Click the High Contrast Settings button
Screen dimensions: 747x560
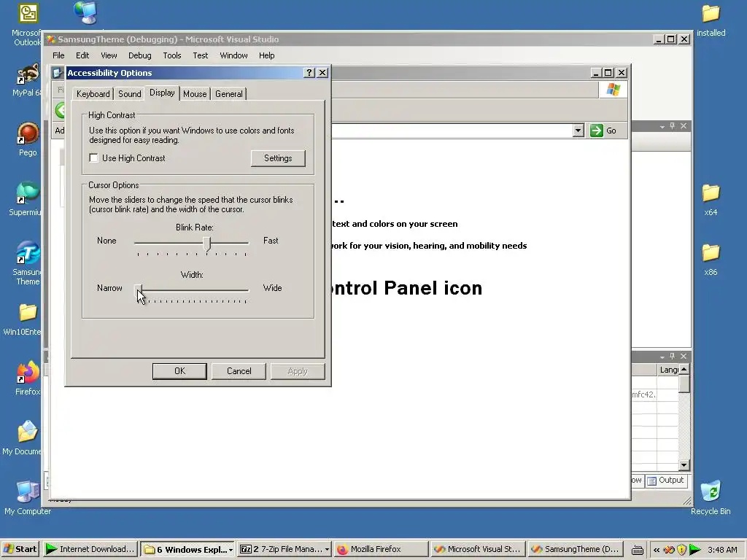278,158
